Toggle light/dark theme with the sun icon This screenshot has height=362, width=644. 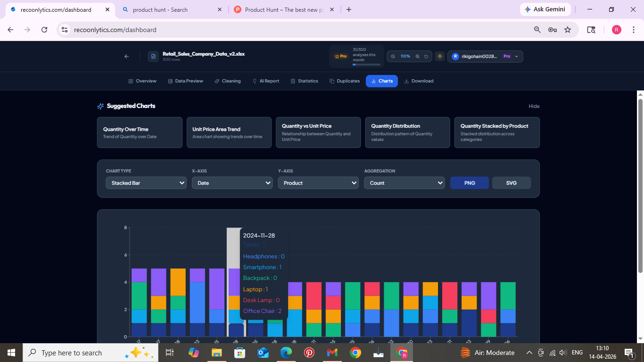(440, 57)
